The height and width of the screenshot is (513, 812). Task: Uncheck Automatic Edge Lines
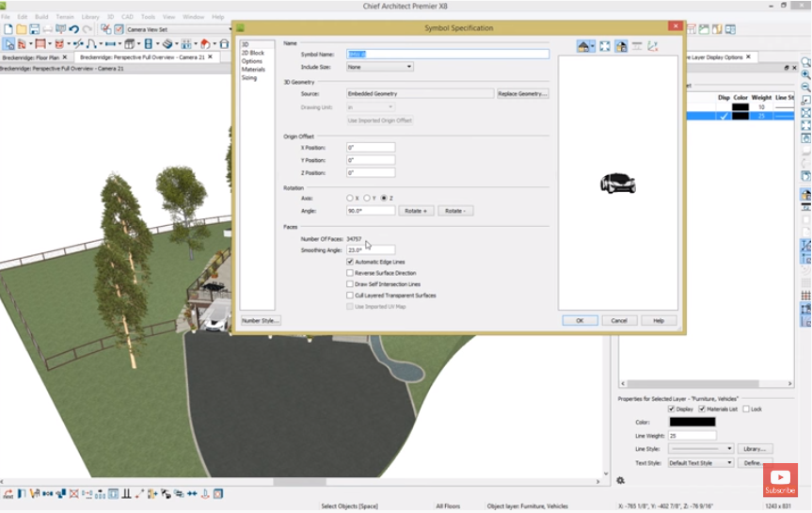350,262
